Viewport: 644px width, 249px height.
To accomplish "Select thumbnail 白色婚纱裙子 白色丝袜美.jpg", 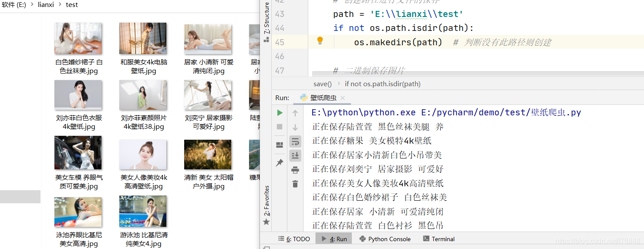I will (78, 39).
